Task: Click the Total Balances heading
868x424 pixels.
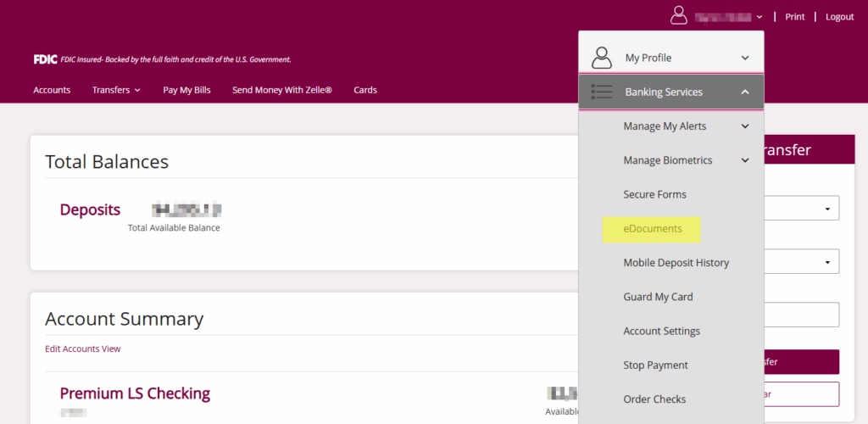Action: (107, 162)
